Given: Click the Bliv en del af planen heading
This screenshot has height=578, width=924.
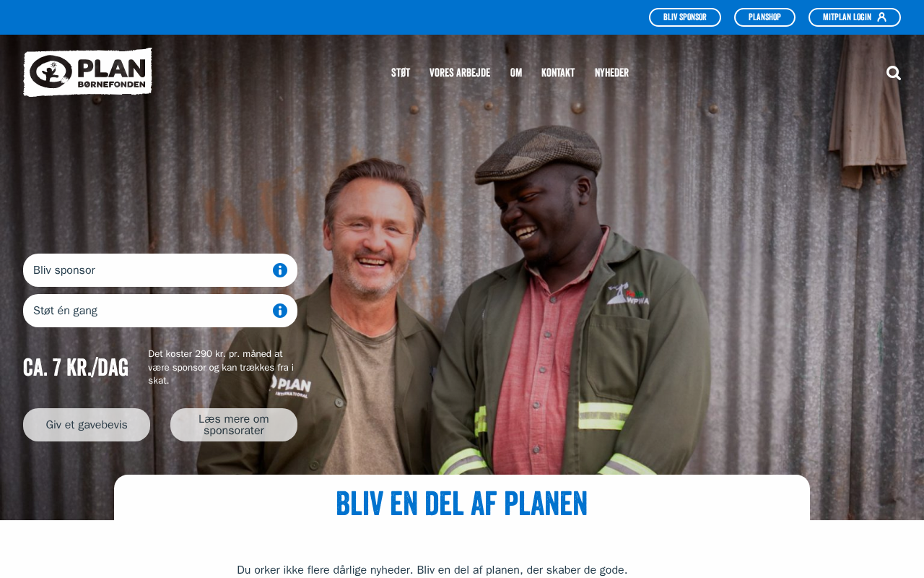Looking at the screenshot, I should 462,504.
